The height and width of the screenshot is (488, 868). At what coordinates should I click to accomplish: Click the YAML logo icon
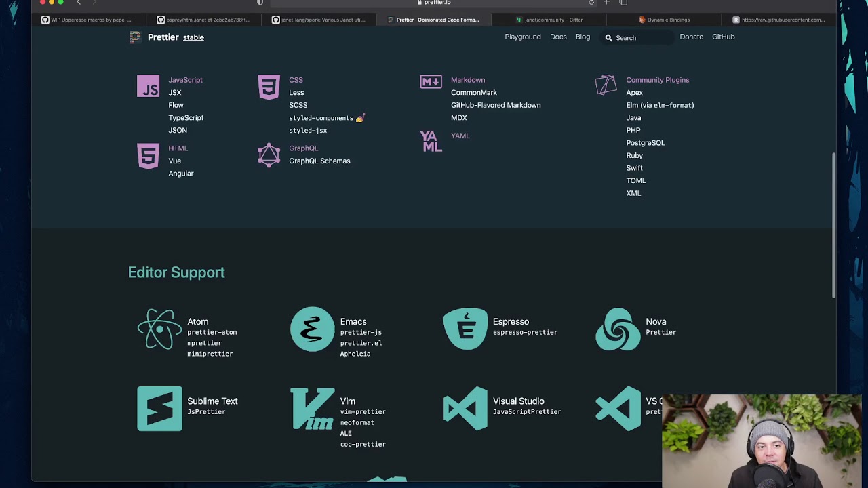click(x=431, y=141)
